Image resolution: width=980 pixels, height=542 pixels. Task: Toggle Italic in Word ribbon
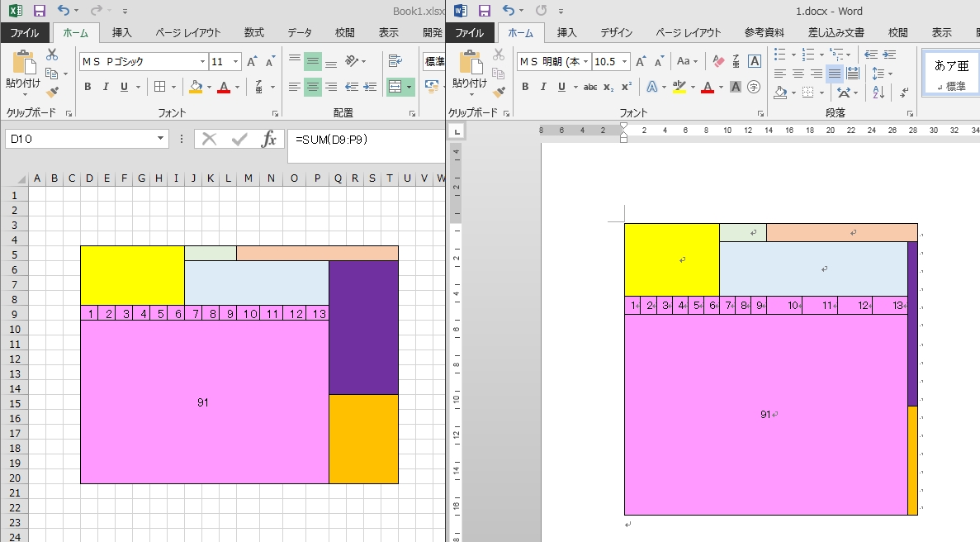tap(543, 87)
